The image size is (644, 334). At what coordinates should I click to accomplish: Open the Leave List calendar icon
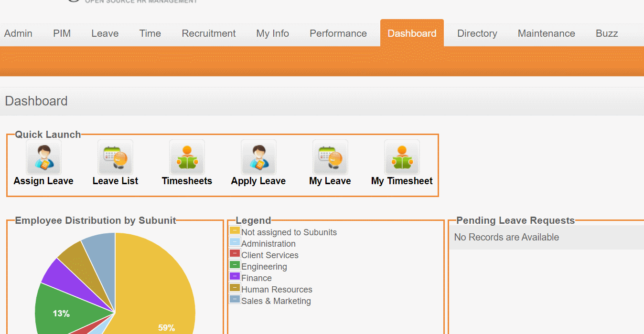[x=115, y=157]
